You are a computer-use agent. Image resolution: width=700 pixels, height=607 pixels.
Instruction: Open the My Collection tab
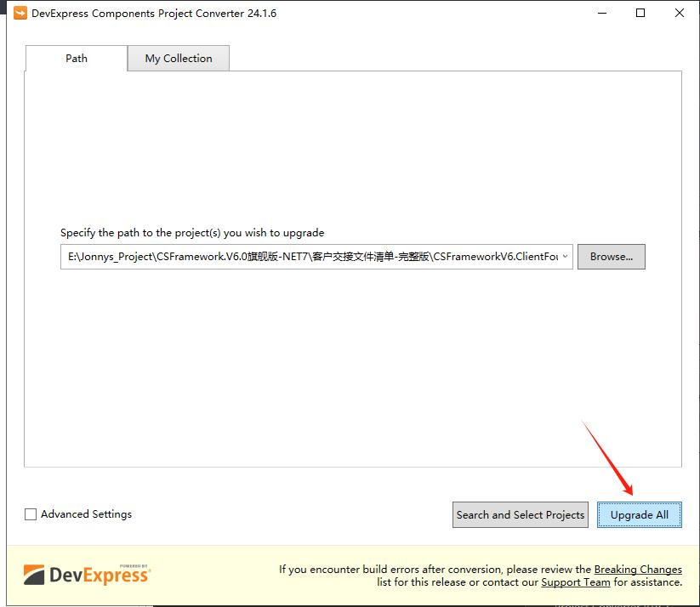click(x=179, y=58)
